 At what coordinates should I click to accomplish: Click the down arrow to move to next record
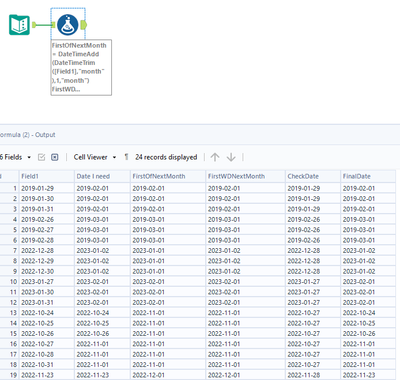tap(231, 157)
